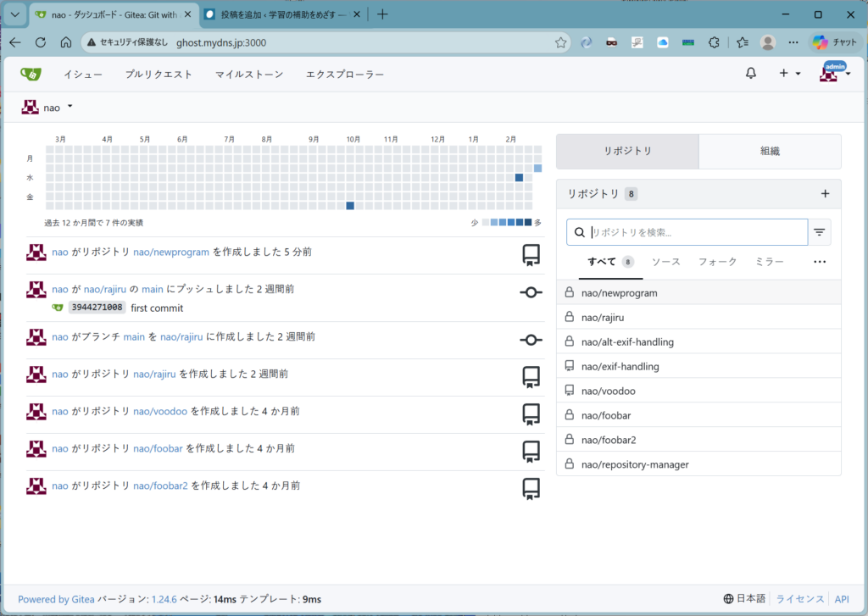Open the notifications bell
Image resolution: width=868 pixels, height=616 pixels.
pyautogui.click(x=750, y=74)
